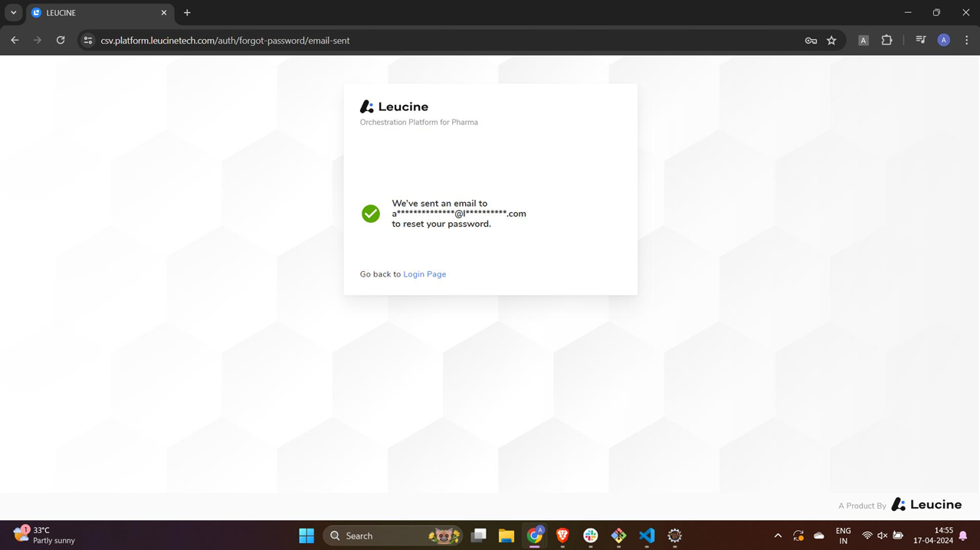Screen dimensions: 980x550
Task: Click the Leucine logo in the footer
Action: coord(926,505)
